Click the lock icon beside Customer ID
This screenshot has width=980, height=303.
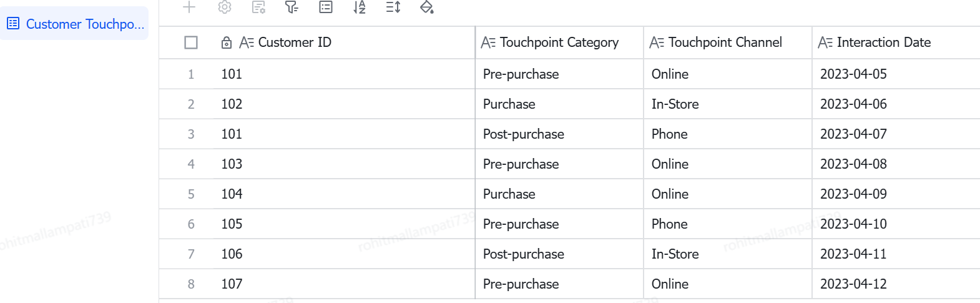[x=227, y=42]
